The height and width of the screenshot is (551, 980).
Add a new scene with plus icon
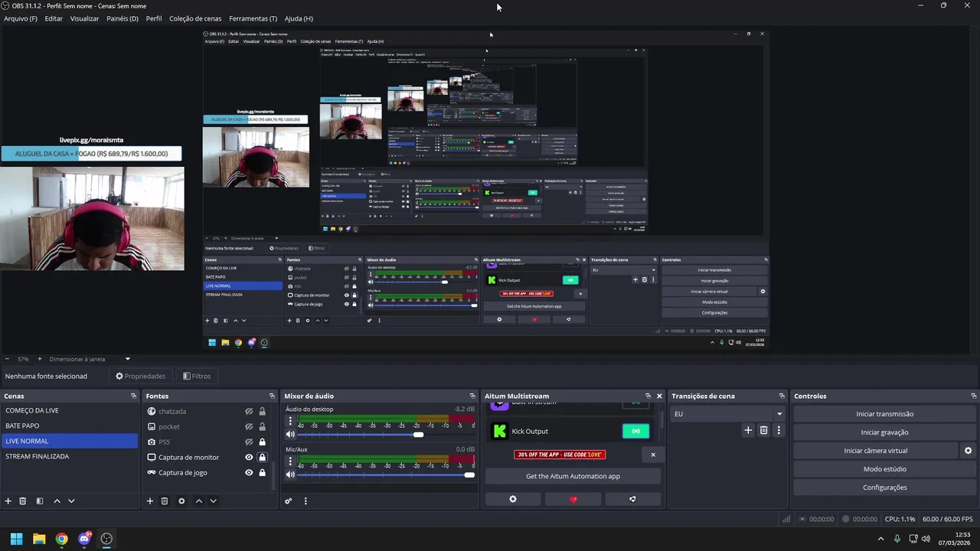tap(8, 501)
